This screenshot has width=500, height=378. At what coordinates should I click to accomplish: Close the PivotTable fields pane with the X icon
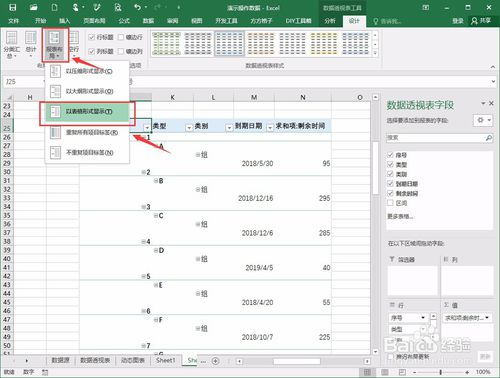491,104
